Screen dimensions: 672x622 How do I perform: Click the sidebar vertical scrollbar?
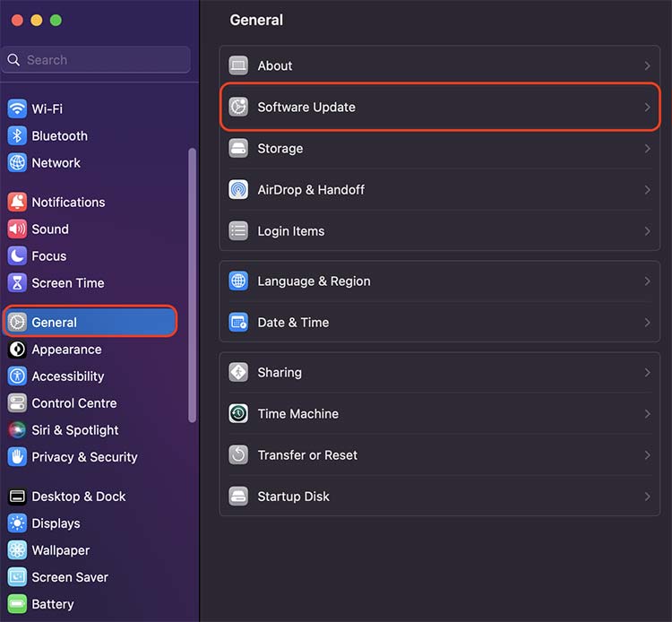pyautogui.click(x=192, y=285)
